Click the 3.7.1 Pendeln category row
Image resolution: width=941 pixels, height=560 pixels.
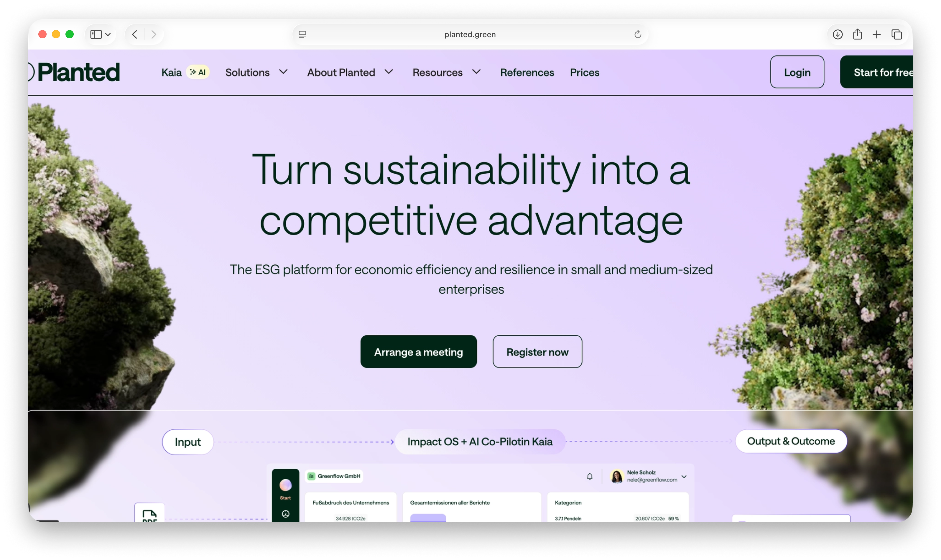pyautogui.click(x=617, y=518)
